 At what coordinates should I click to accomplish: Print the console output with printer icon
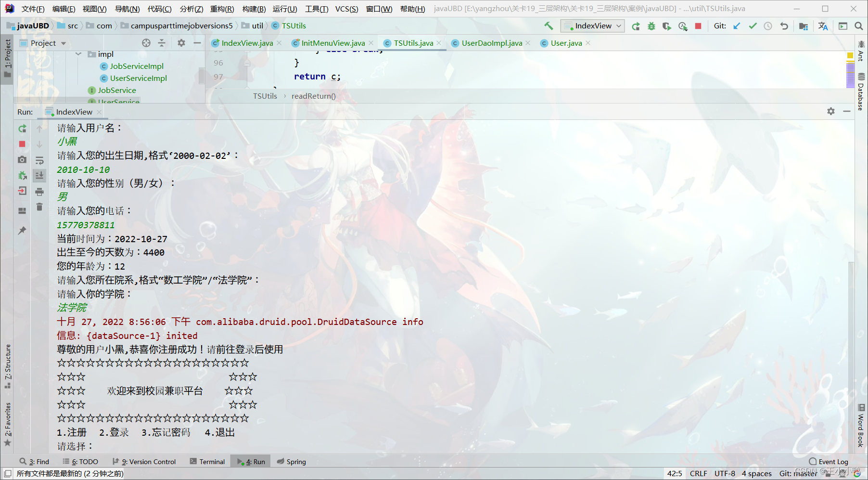pyautogui.click(x=39, y=192)
